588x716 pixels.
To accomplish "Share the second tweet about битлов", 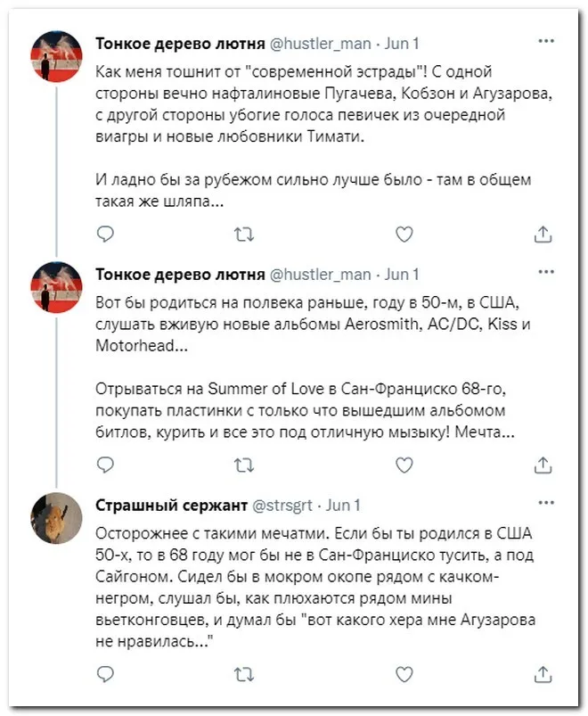I will (x=543, y=465).
